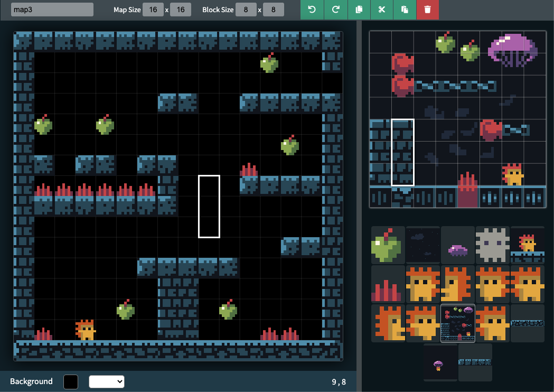Select the highlighted underwater scene tile
This screenshot has height=392, width=554.
point(457,323)
